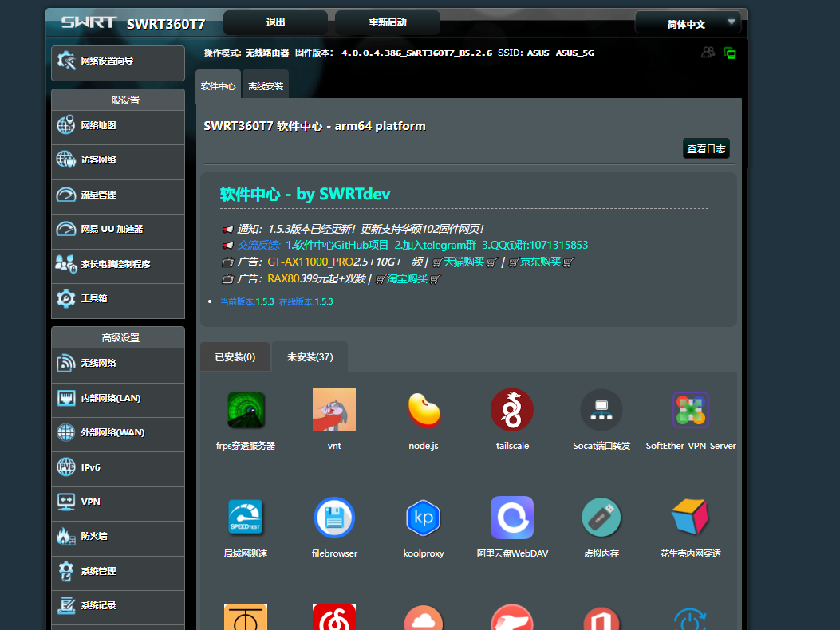Click the node.js app icon
Viewport: 840px width, 630px height.
[424, 411]
